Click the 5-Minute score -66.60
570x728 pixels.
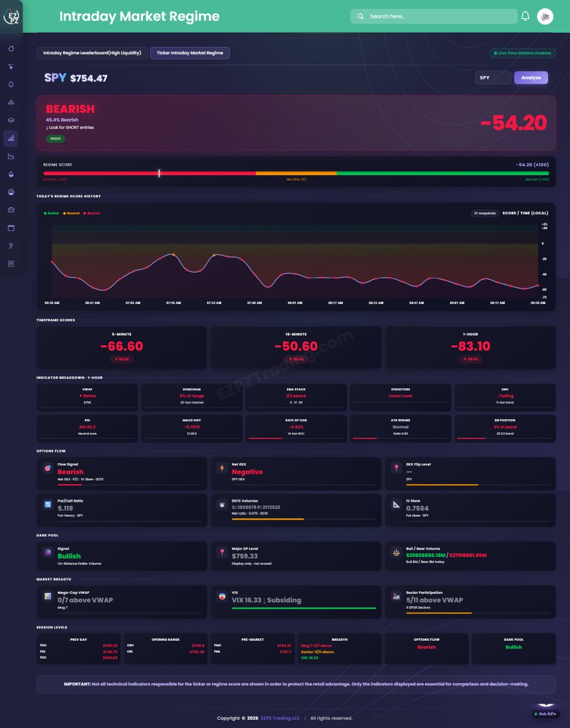tap(121, 346)
